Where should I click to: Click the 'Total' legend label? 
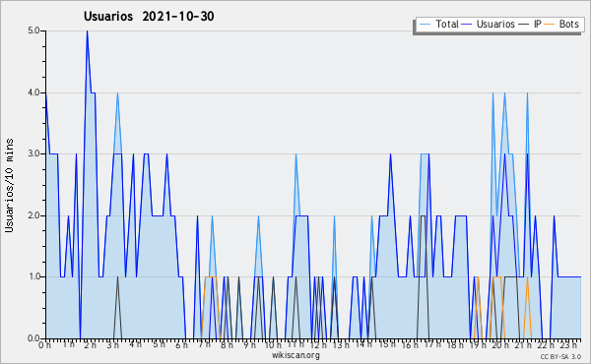[x=447, y=24]
